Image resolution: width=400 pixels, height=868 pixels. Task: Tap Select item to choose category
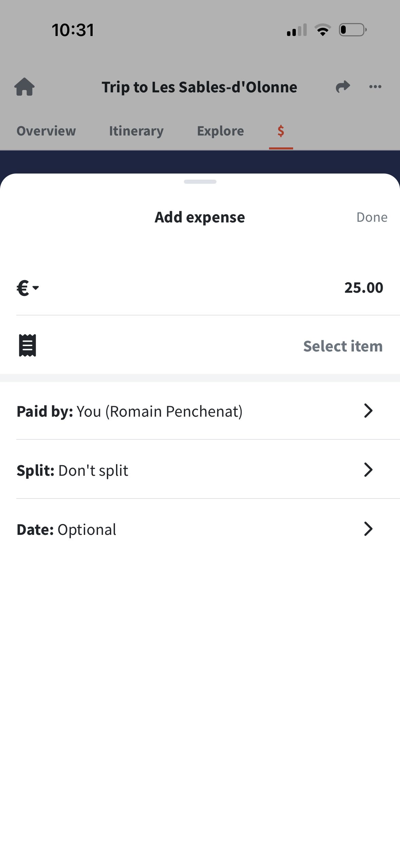tap(343, 346)
